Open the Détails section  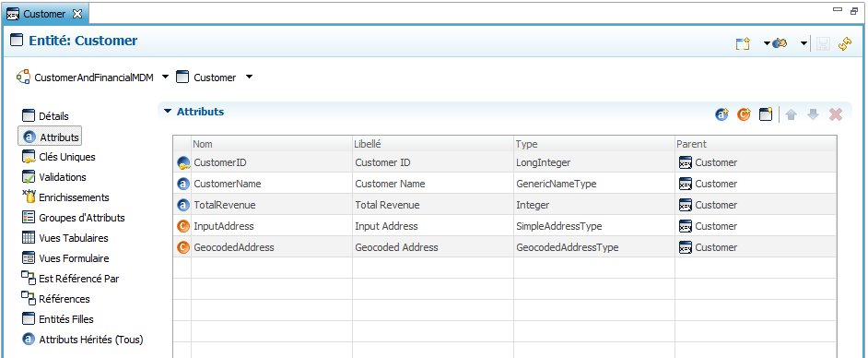pos(53,116)
